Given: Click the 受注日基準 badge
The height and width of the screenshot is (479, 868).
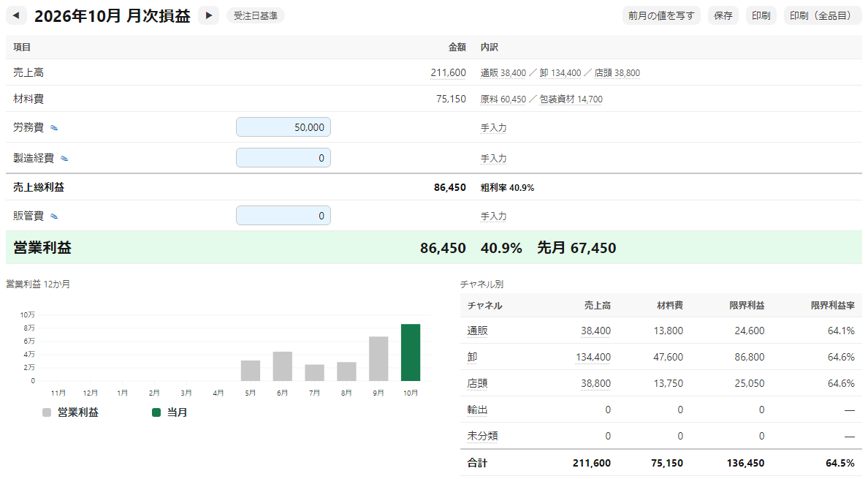Looking at the screenshot, I should 256,16.
